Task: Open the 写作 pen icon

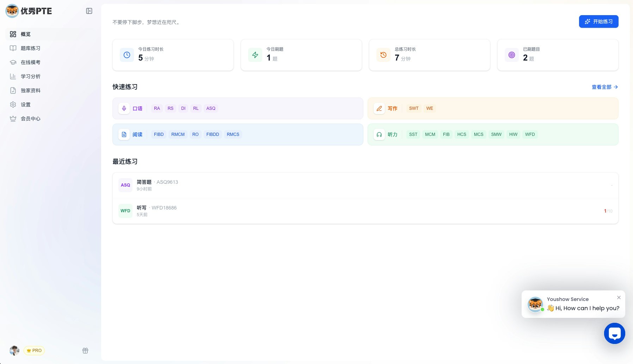Action: [379, 108]
